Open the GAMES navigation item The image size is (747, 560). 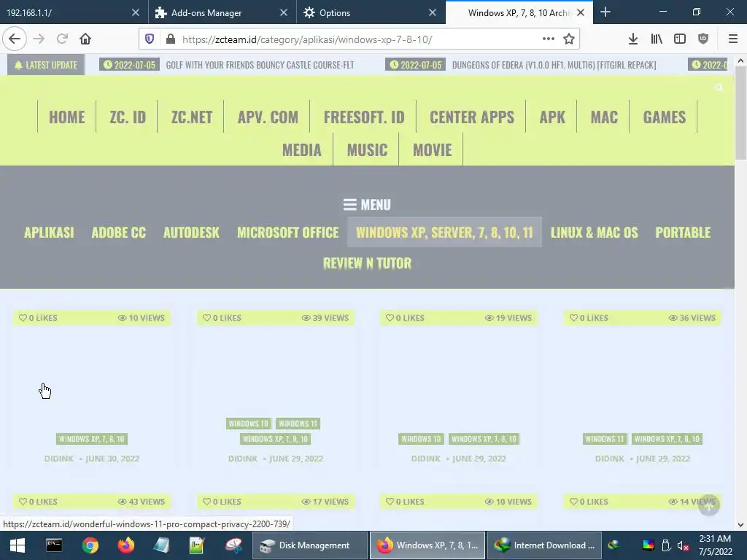click(x=664, y=117)
